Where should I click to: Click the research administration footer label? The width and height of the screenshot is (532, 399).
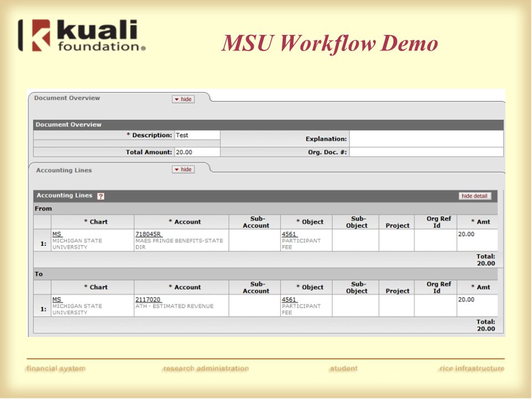206,369
